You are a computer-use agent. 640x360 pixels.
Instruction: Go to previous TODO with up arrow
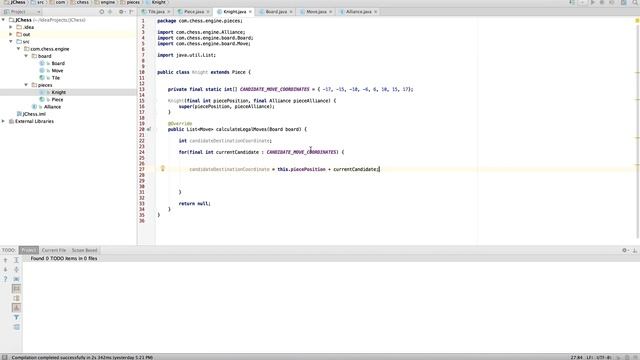(x=5, y=260)
